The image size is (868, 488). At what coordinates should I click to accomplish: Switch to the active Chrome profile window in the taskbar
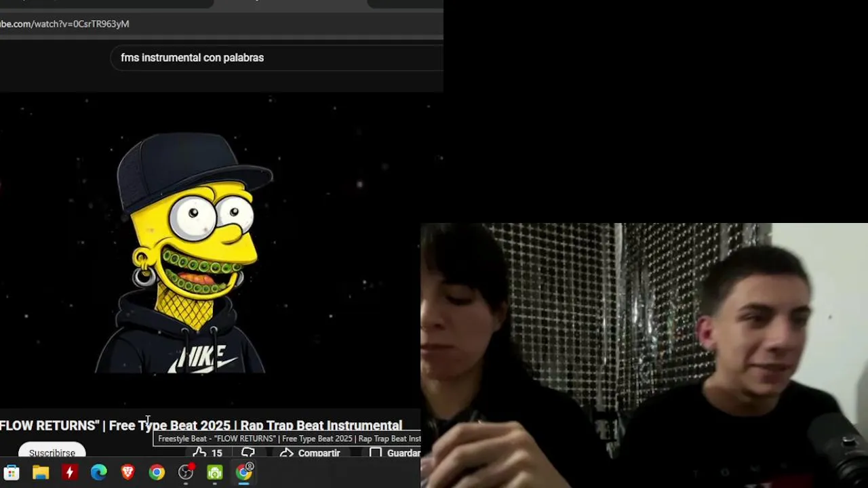[244, 472]
